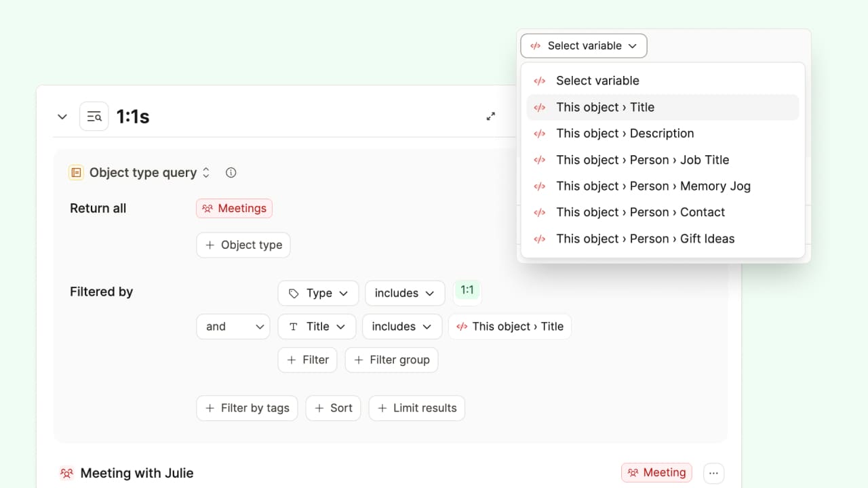Choose This object › Person › Gift Ideas

pyautogui.click(x=645, y=239)
